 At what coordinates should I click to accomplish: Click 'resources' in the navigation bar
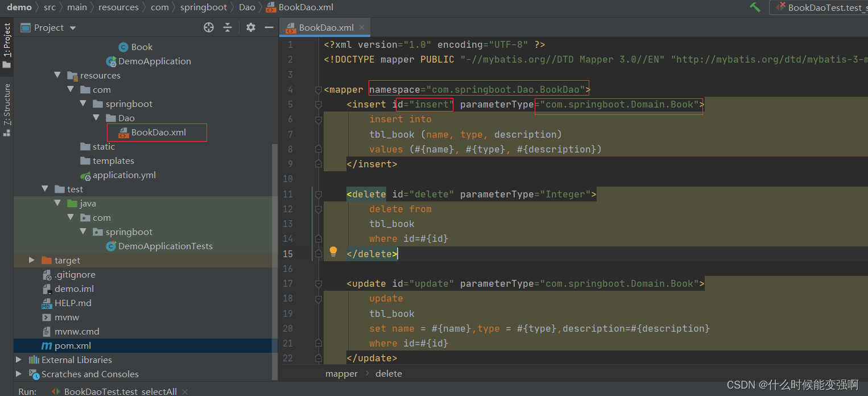118,7
